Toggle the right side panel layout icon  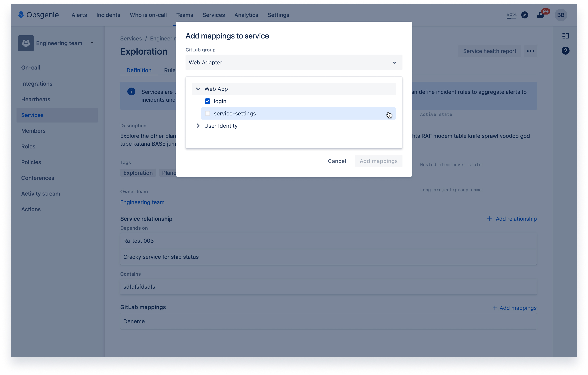565,36
